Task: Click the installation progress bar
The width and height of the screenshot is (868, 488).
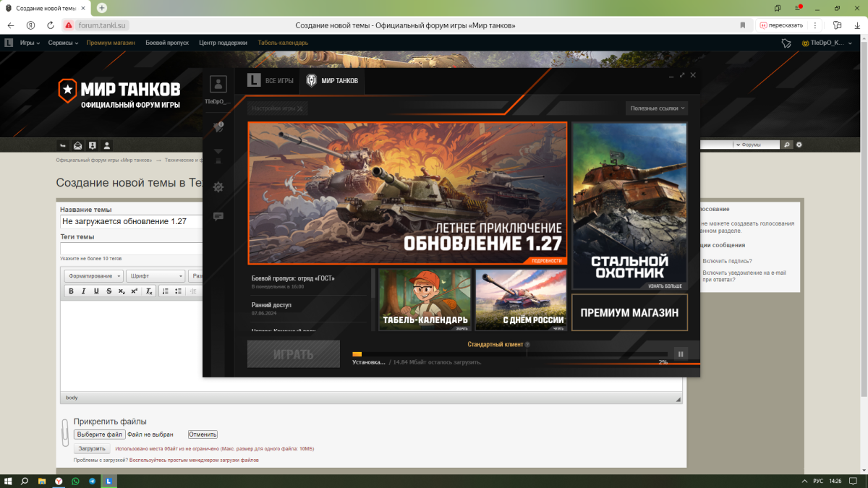Action: (x=510, y=354)
